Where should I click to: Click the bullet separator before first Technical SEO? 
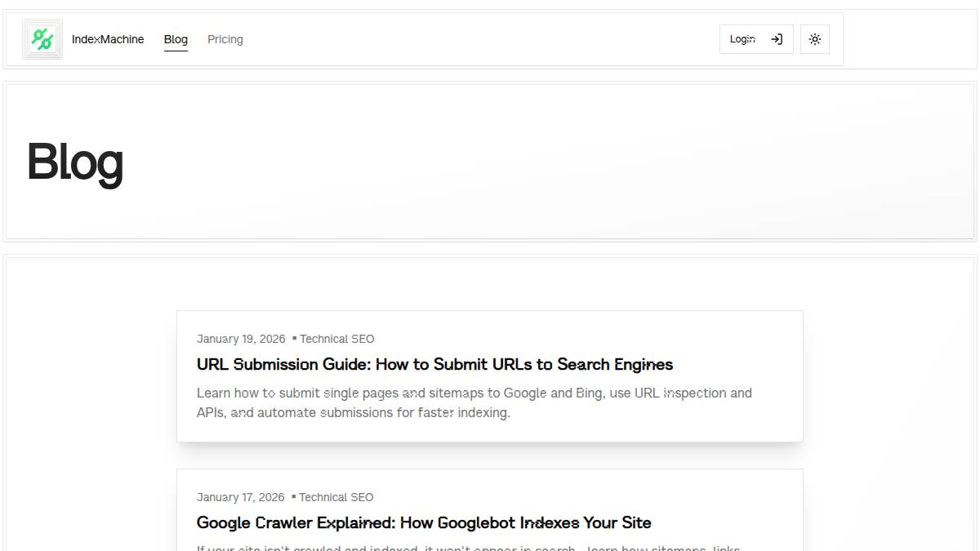click(x=294, y=338)
